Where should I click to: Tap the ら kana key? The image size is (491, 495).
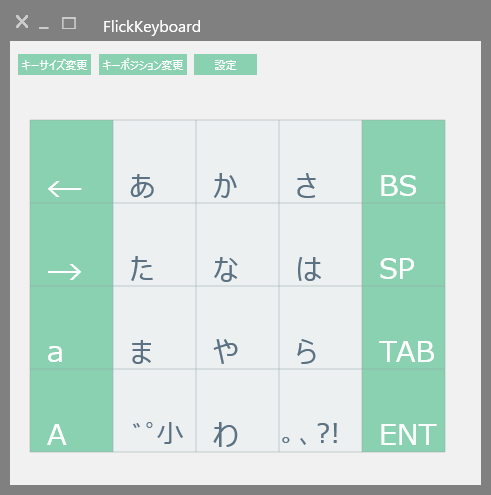(x=321, y=327)
